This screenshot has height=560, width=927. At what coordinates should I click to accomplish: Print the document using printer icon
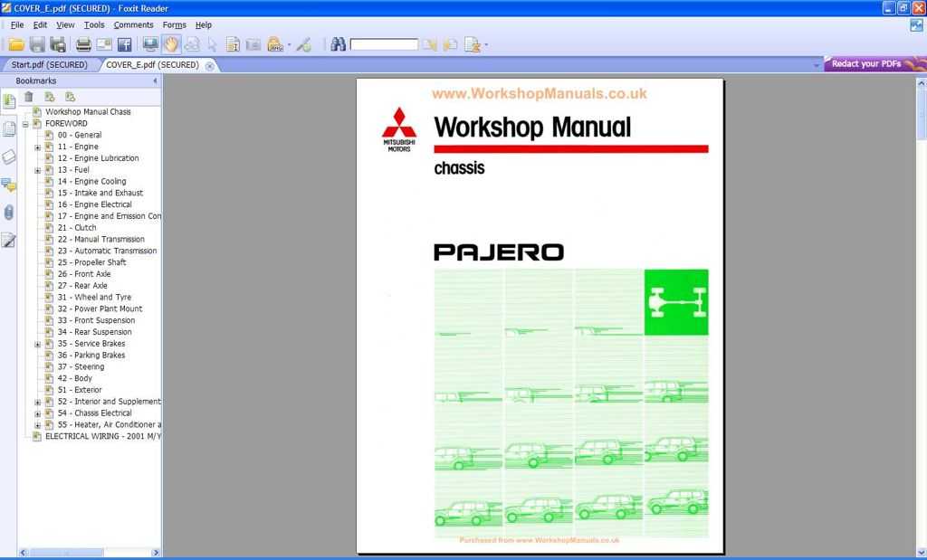(x=83, y=44)
